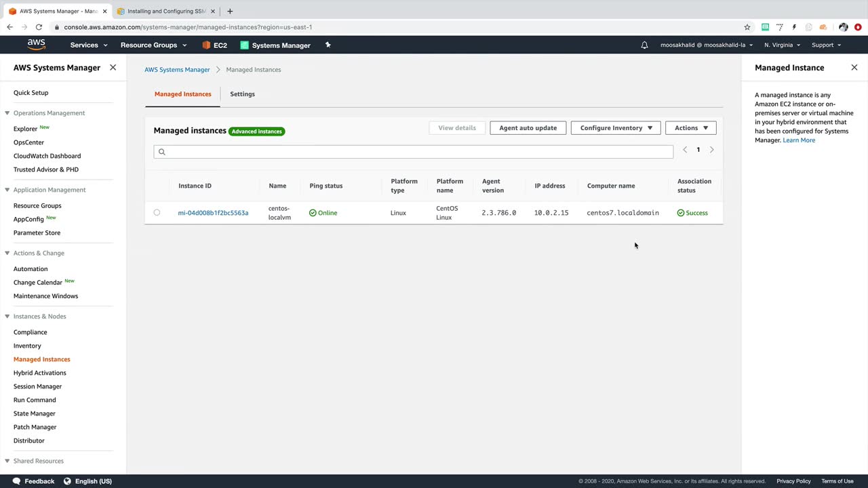The image size is (868, 488).
Task: Click the pin shortcuts icon in the navbar
Action: 328,45
